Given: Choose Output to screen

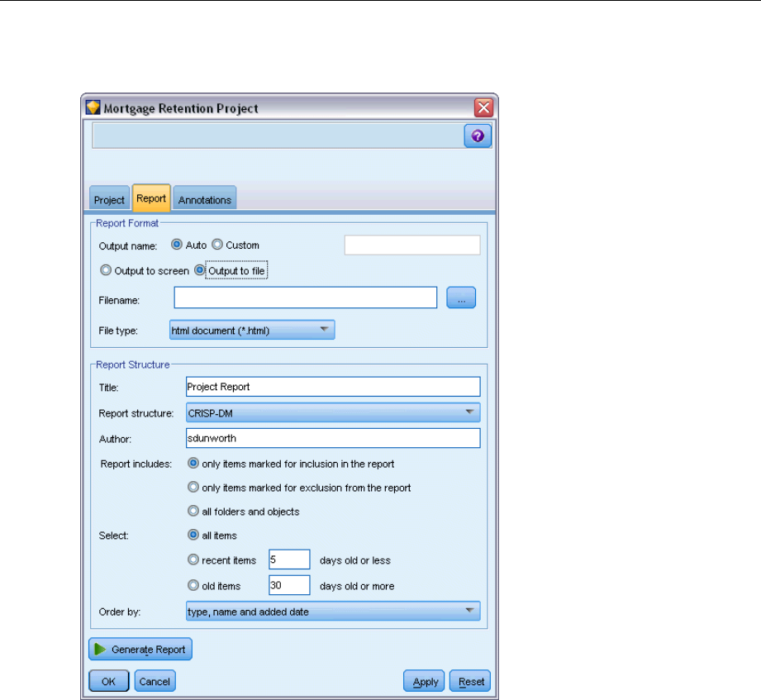Looking at the screenshot, I should [105, 270].
